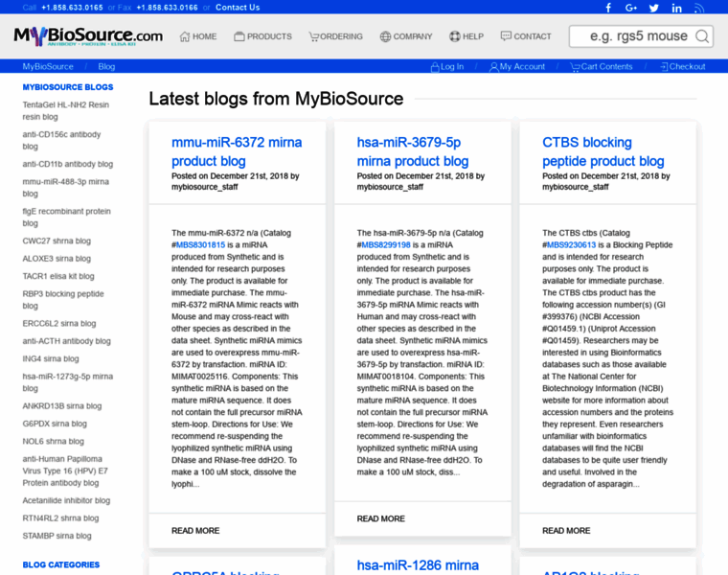Open anti-ACTH antibody blog
The width and height of the screenshot is (728, 575).
[66, 341]
